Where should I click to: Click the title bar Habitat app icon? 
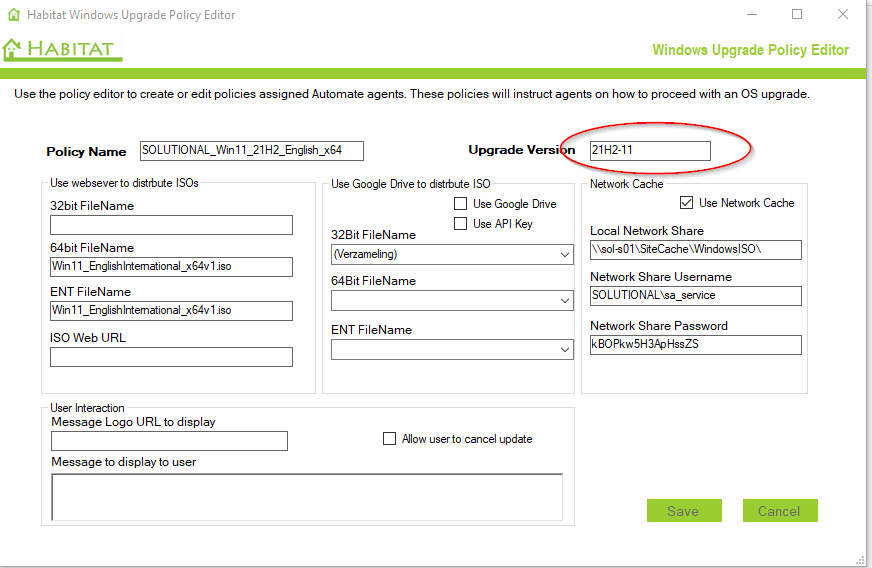click(14, 15)
